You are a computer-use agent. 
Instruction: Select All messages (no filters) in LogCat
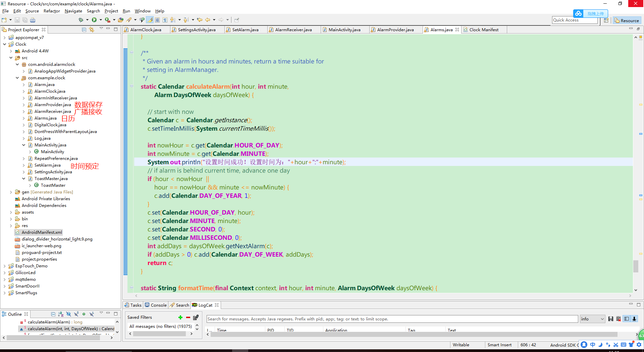(160, 326)
